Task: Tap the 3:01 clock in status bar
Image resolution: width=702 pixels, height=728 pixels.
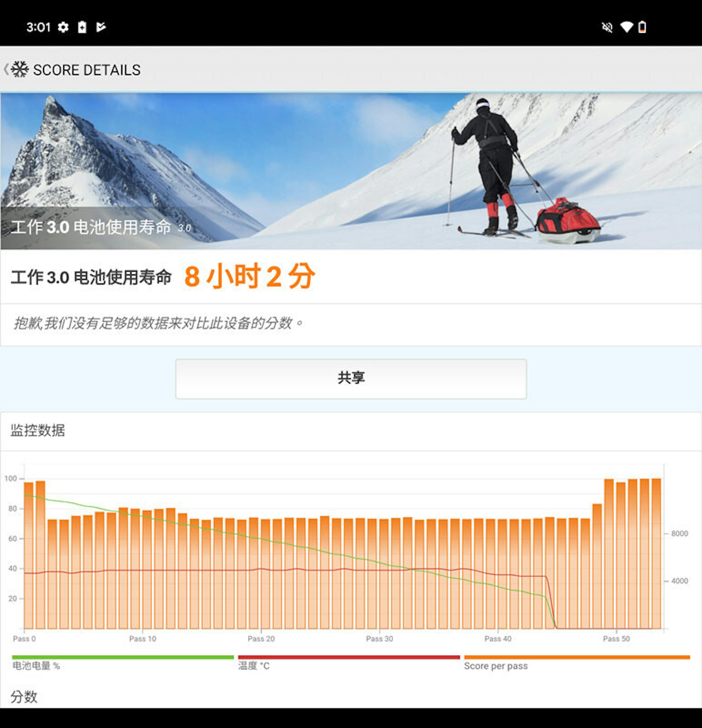Action: click(x=38, y=27)
